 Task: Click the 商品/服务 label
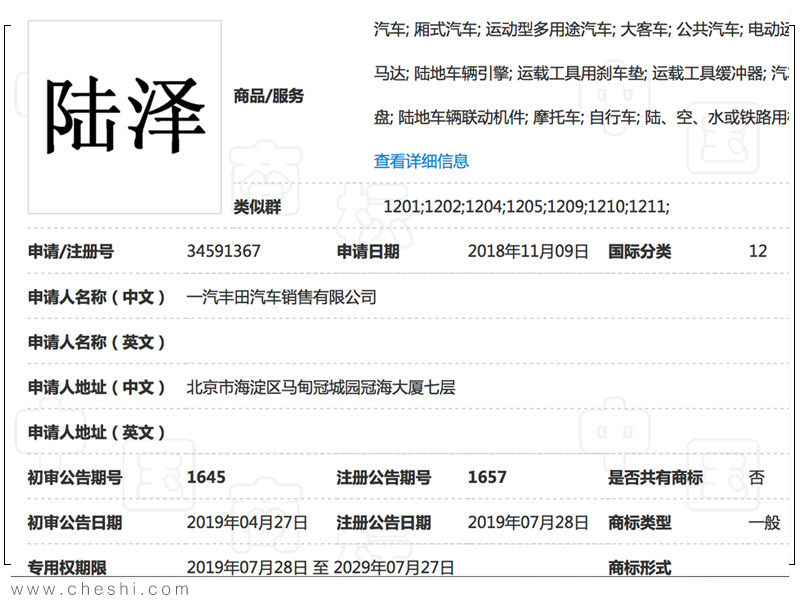(268, 96)
